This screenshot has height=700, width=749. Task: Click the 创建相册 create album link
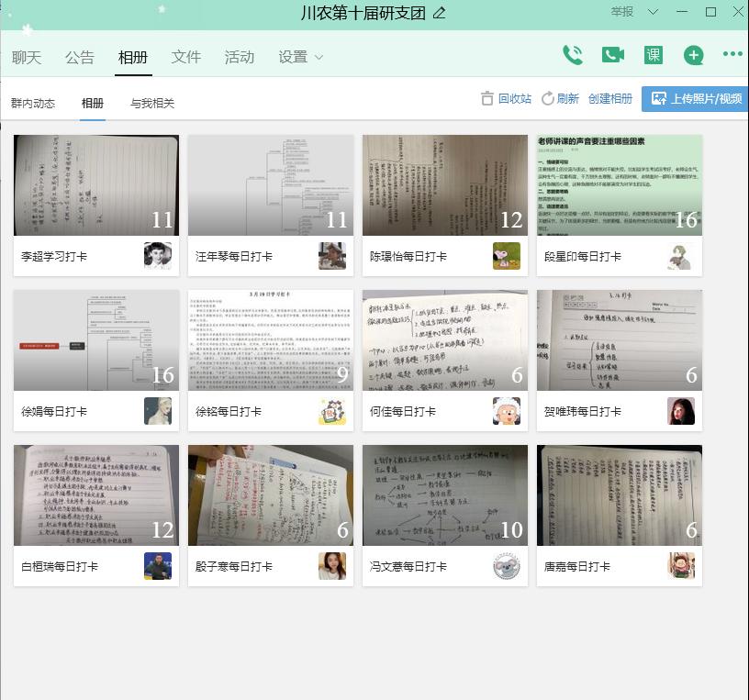(x=610, y=99)
